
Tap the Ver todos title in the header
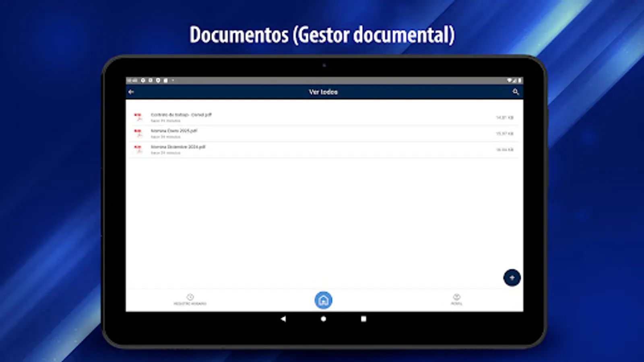tap(323, 92)
